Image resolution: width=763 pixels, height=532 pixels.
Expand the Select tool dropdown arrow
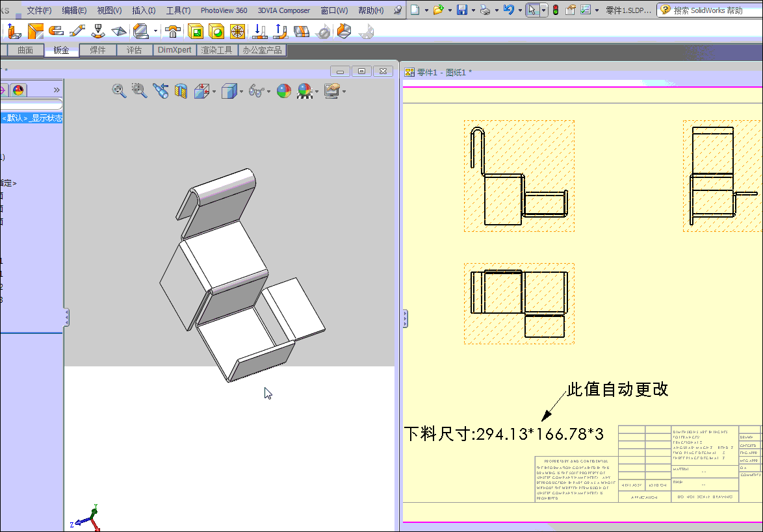543,10
